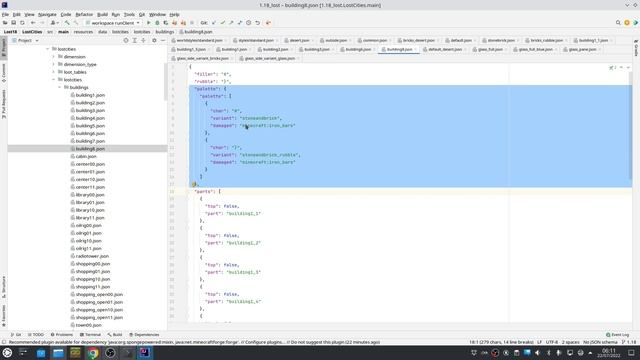Click Collapse All in Project panel
640x360 pixels.
click(143, 40)
